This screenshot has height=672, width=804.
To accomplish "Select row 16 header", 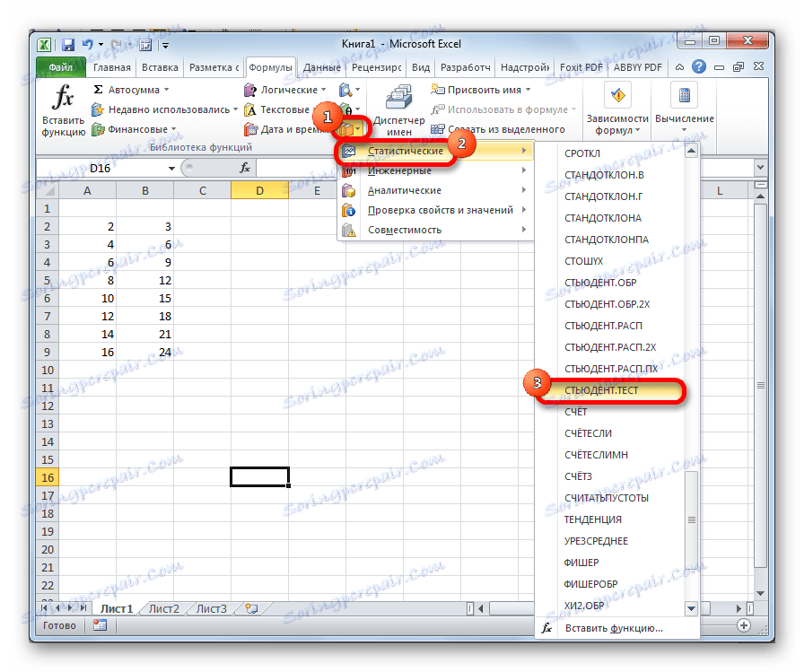I will tap(48, 477).
